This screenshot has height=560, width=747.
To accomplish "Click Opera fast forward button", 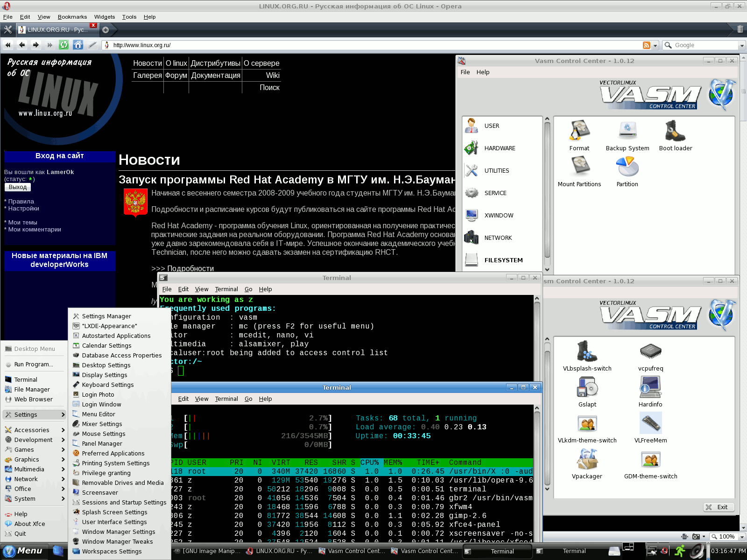I will pyautogui.click(x=50, y=45).
